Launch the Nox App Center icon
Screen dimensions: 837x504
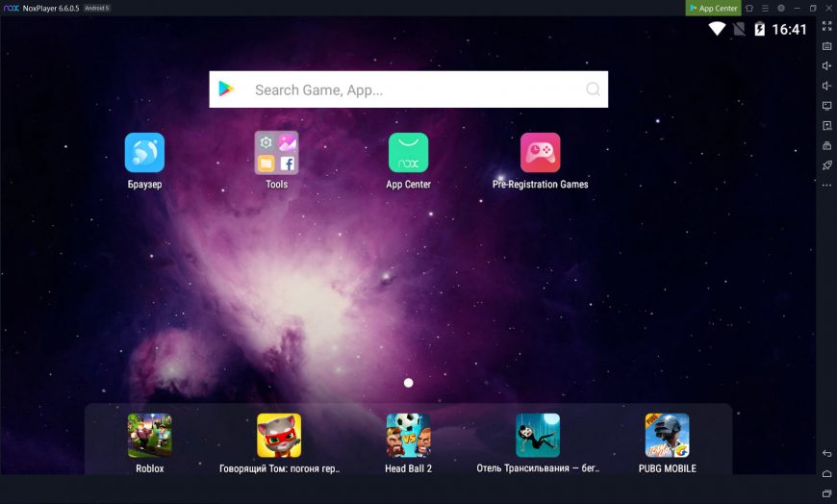(x=408, y=153)
